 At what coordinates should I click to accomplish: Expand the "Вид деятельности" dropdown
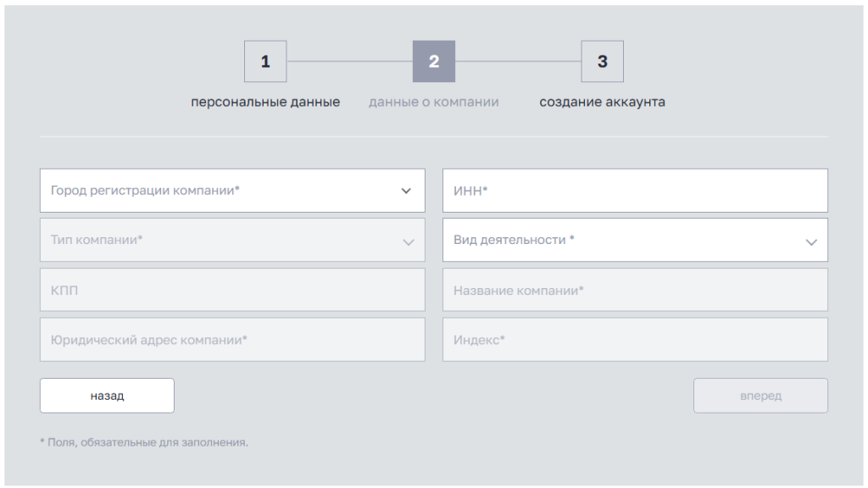[x=623, y=241]
